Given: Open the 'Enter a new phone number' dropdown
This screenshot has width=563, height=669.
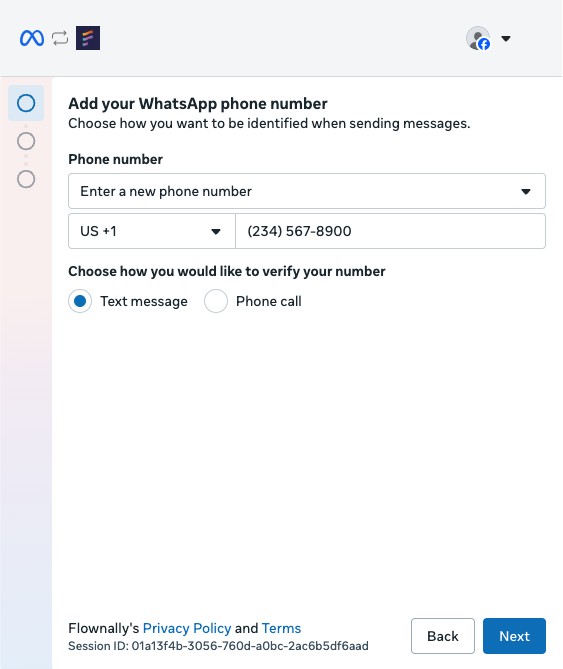Looking at the screenshot, I should coord(307,191).
